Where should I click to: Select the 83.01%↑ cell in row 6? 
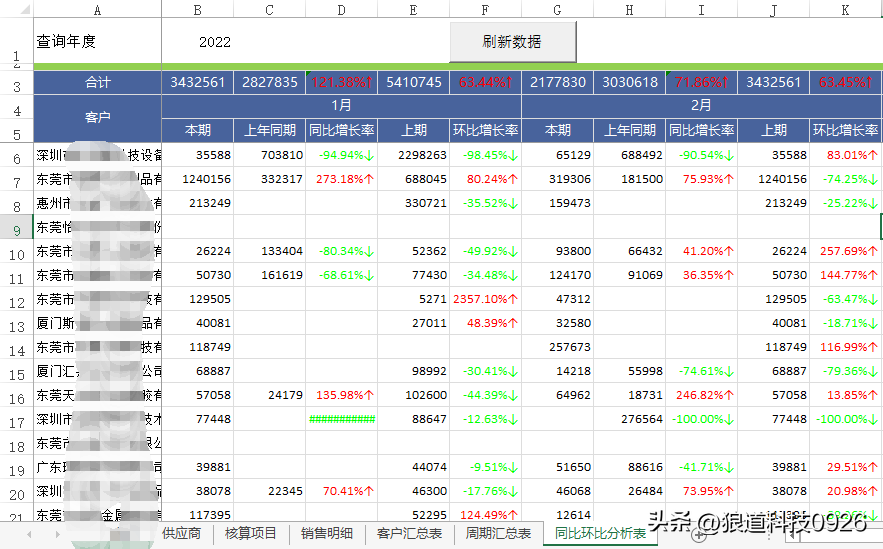845,155
